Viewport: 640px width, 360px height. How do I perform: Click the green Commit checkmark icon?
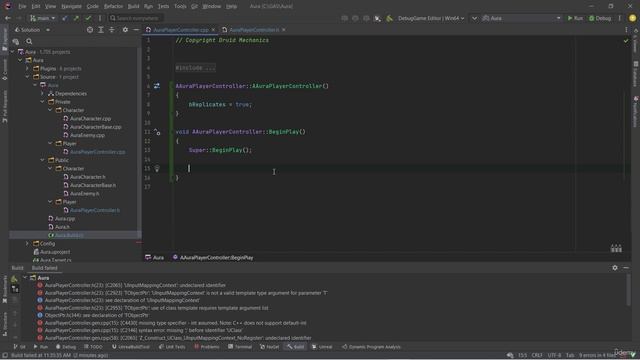click(x=88, y=18)
